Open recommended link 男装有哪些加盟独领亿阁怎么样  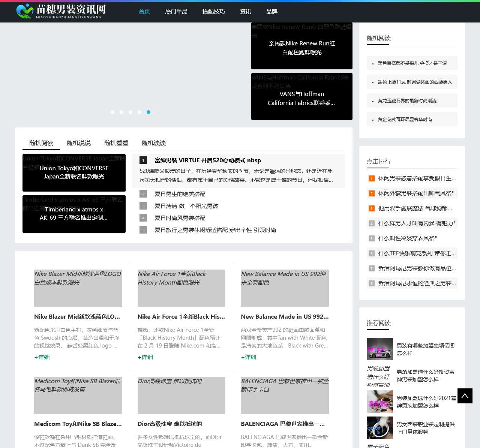426,349
